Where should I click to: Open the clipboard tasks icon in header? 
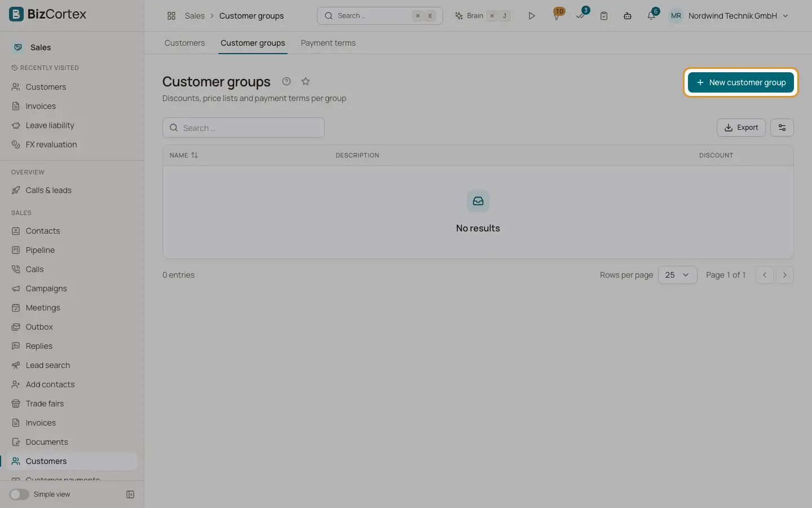[x=604, y=16]
